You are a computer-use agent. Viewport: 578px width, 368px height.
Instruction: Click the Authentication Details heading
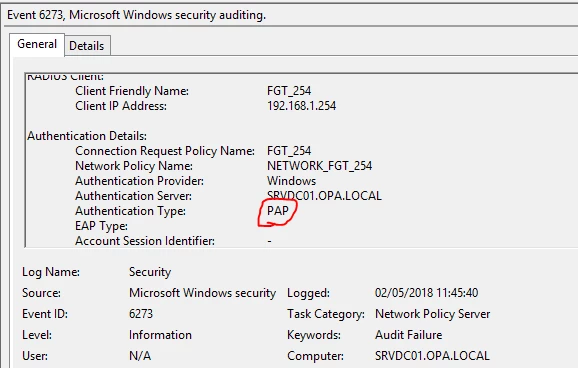click(x=87, y=136)
